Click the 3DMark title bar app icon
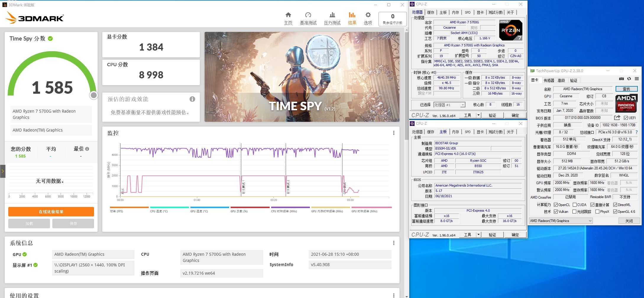Image resolution: width=644 pixels, height=298 pixels. pos(4,5)
